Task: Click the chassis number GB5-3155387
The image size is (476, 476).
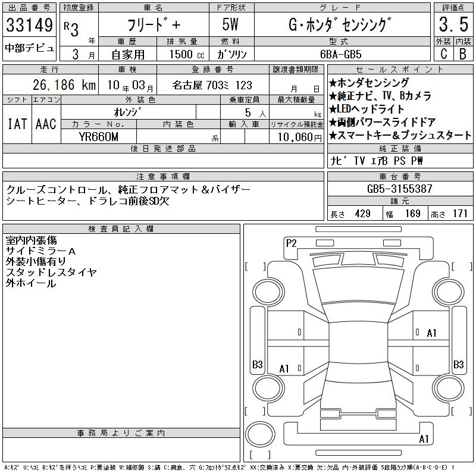Action: (400, 189)
